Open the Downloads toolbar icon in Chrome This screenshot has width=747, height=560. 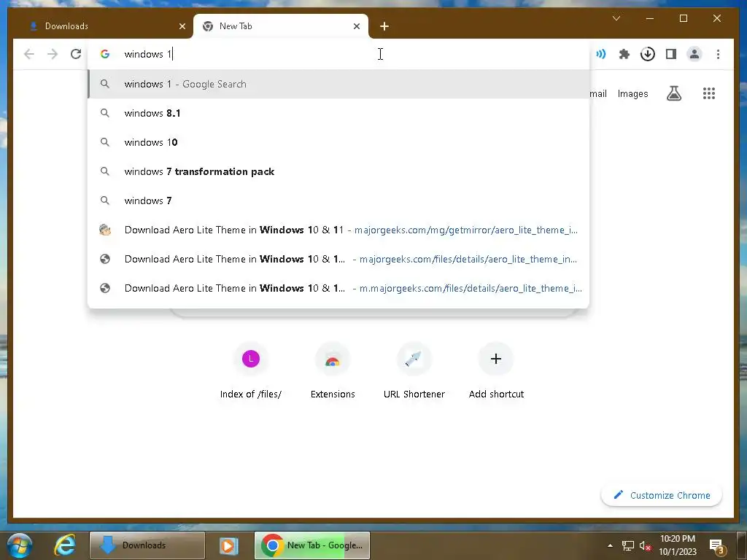pos(648,54)
